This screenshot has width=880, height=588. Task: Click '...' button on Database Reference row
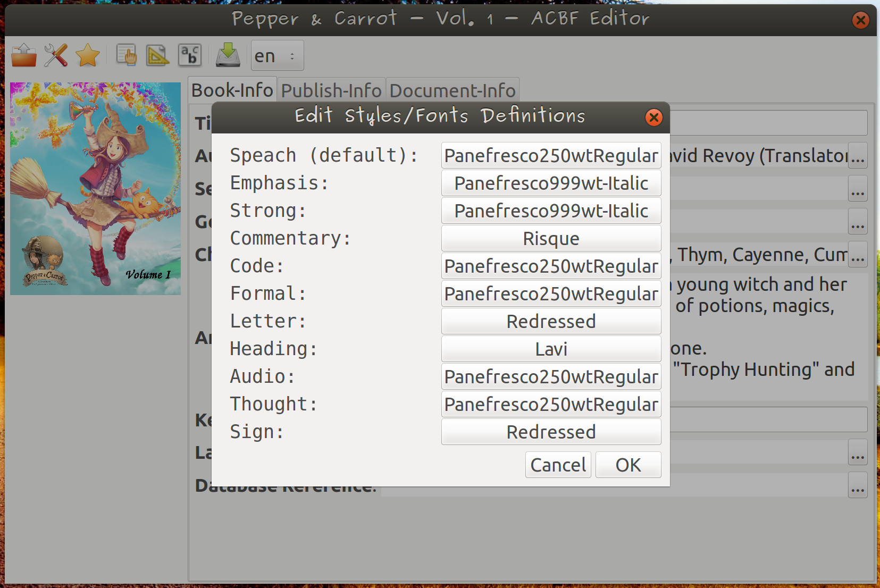click(x=858, y=485)
